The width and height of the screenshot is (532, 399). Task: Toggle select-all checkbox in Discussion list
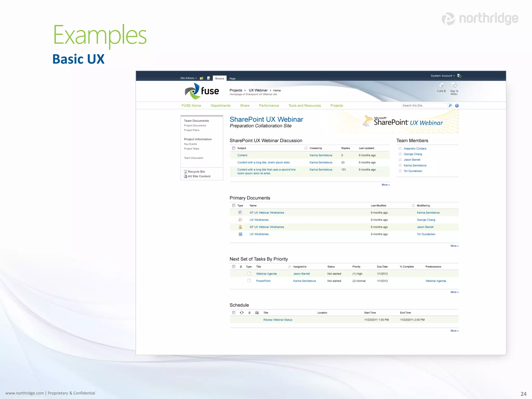tap(234, 148)
